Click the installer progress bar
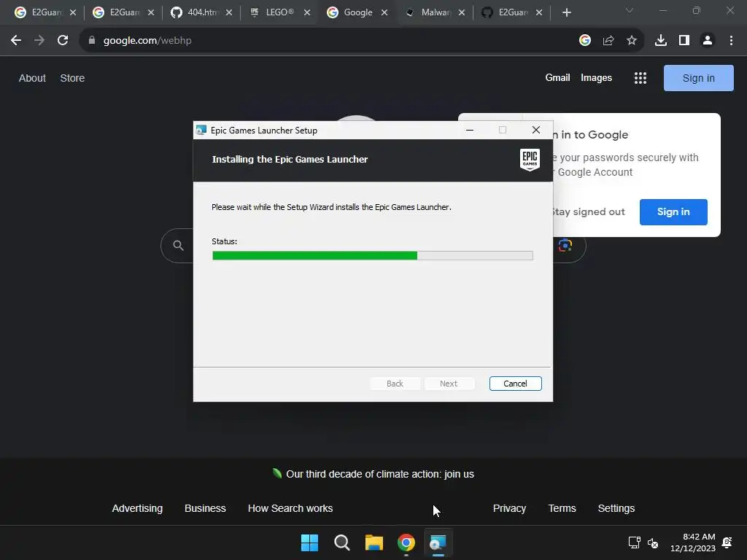 [x=373, y=256]
